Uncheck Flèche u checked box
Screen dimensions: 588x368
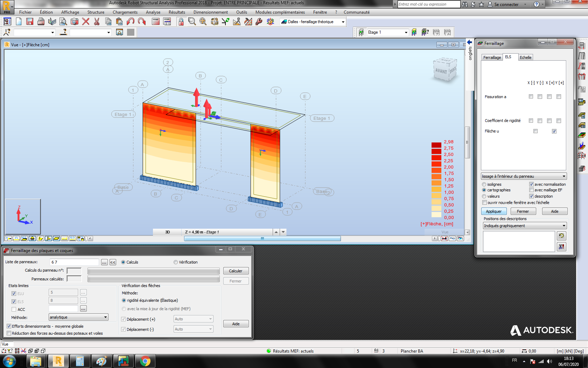tap(554, 131)
